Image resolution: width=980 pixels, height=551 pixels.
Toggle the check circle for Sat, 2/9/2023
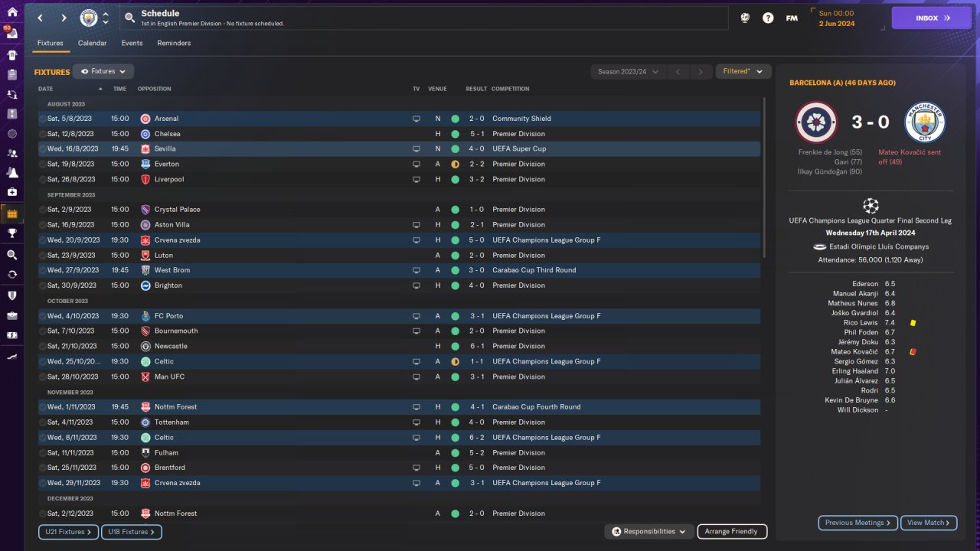43,210
